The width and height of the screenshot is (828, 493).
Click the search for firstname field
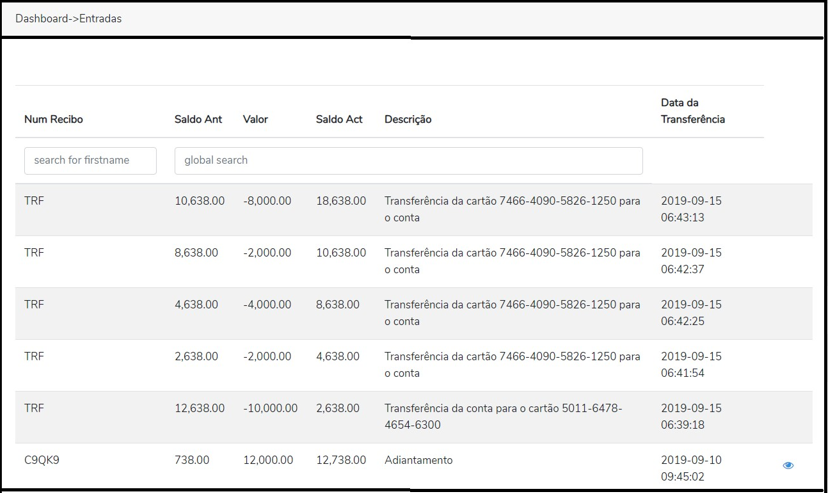[90, 160]
